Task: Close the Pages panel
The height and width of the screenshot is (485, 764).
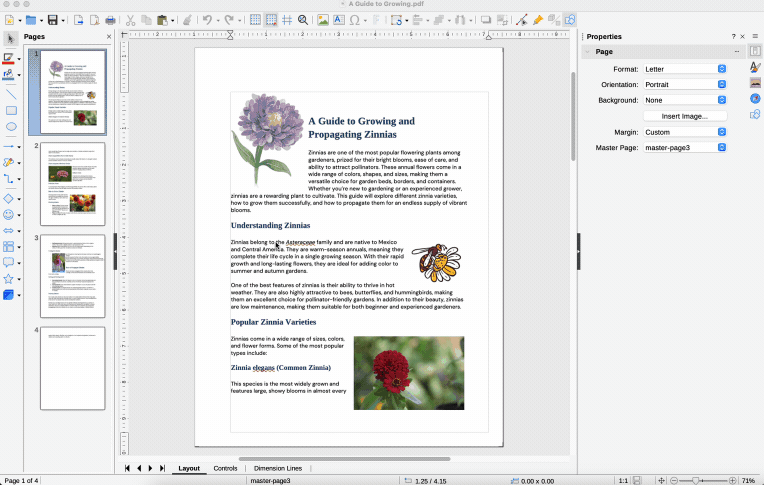Action: point(108,37)
